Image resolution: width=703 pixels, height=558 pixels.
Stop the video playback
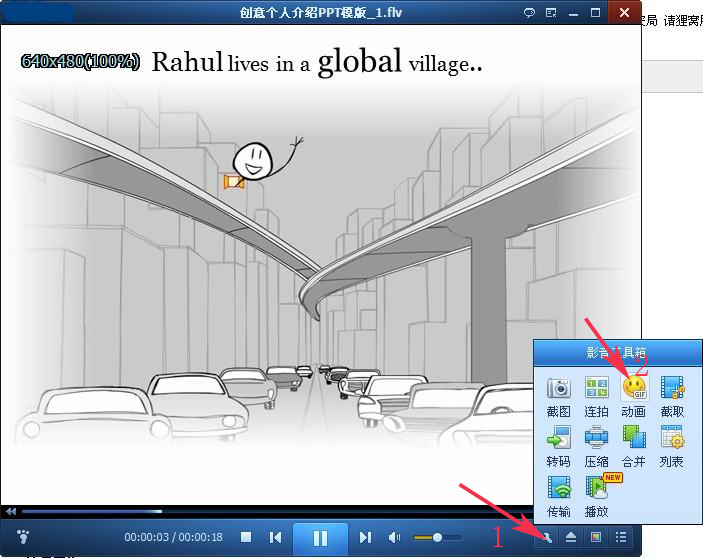coord(246,538)
